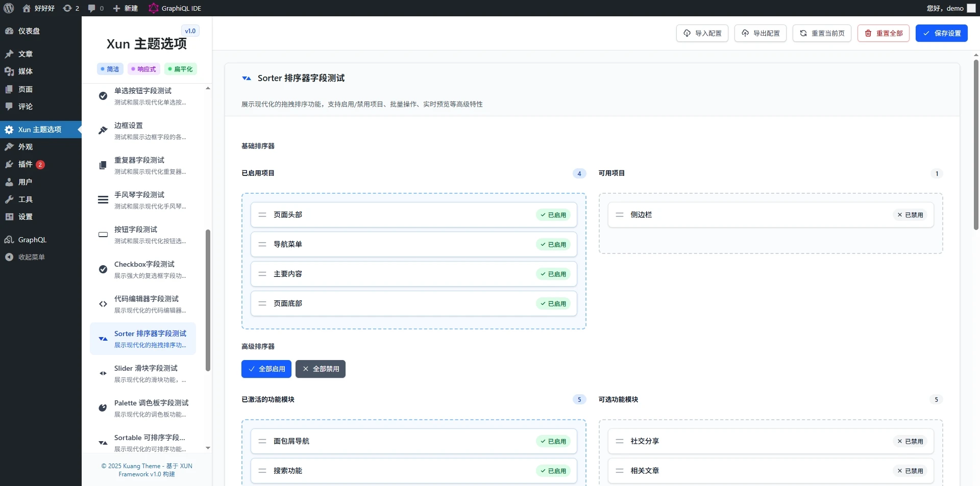Screen dimensions: 980x486
Task: Select Xun 主题选项 sidebar menu
Action: [x=41, y=130]
